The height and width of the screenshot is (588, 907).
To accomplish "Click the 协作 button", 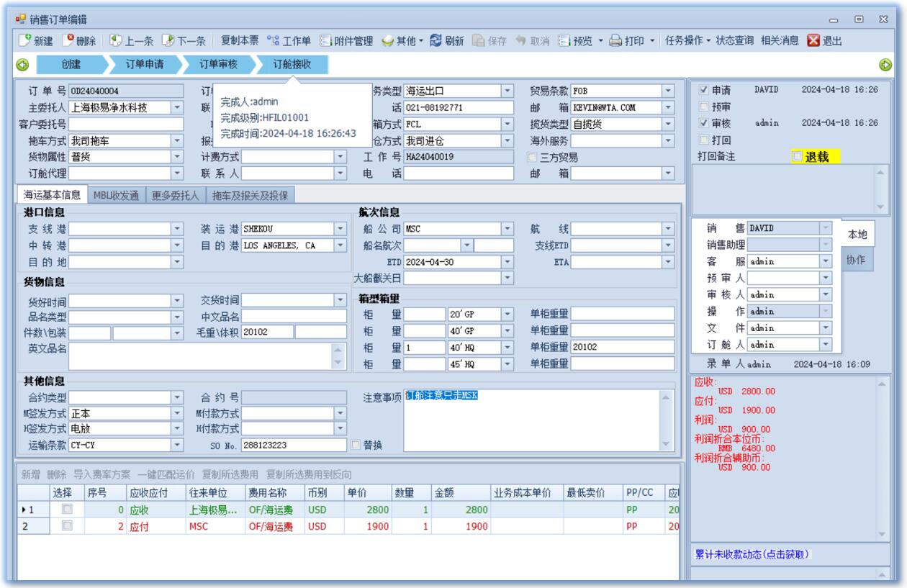I will [x=855, y=261].
